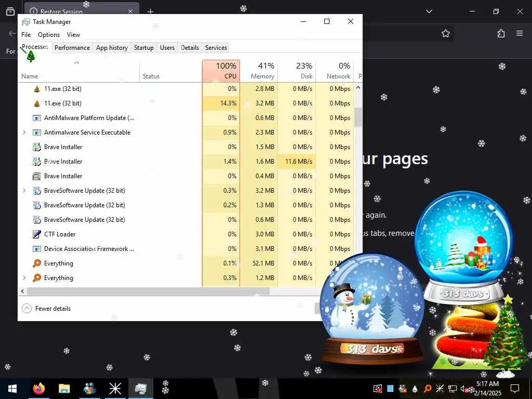
Task: Sort processes by the Memory column
Action: point(259,71)
